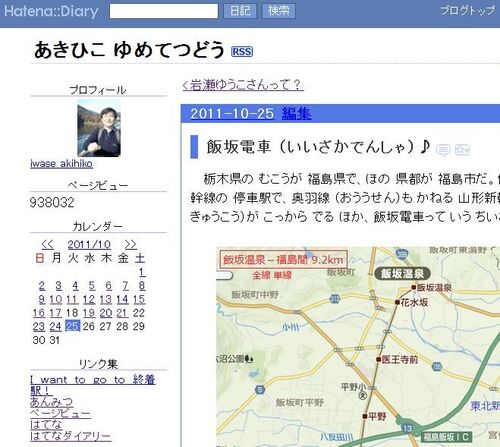Screen dimensions: 500x447
Task: Select calendar day 10
Action: tap(56, 299)
